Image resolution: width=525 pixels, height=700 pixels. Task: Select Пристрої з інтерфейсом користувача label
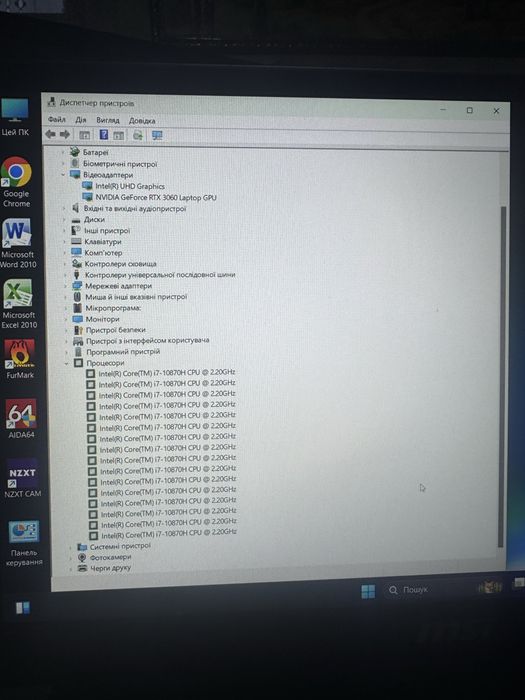click(x=148, y=340)
